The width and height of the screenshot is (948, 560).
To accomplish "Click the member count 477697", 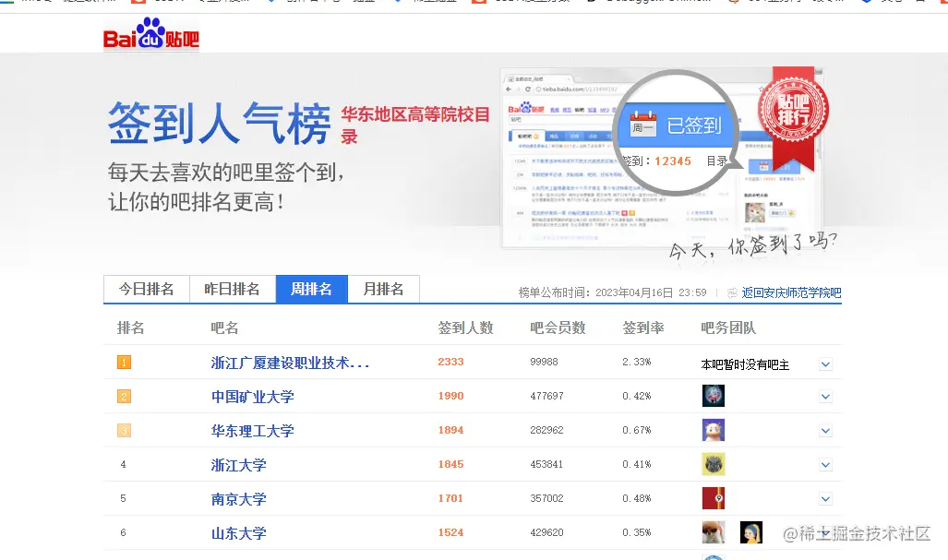I will tap(546, 396).
